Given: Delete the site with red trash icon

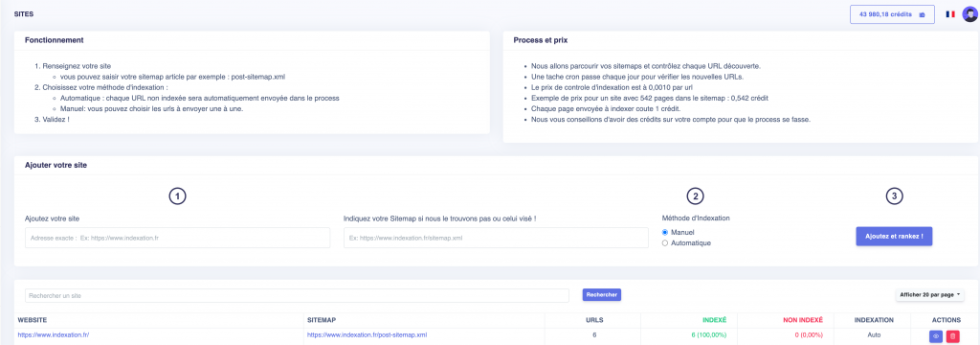Looking at the screenshot, I should pos(952,336).
